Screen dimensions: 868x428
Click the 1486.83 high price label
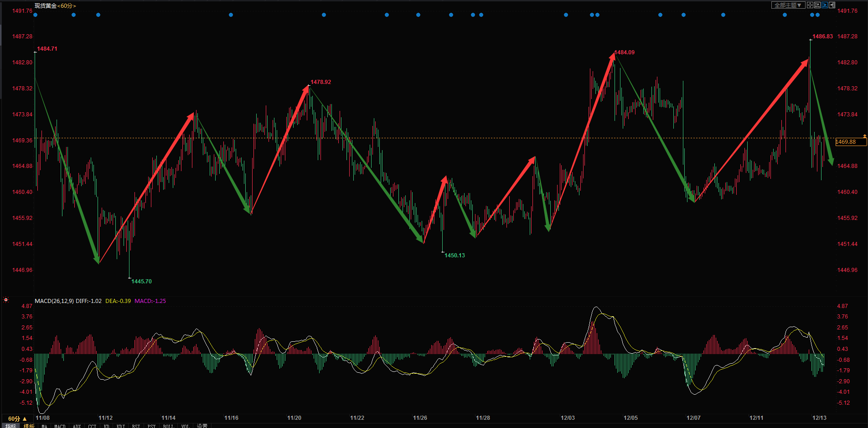point(822,37)
